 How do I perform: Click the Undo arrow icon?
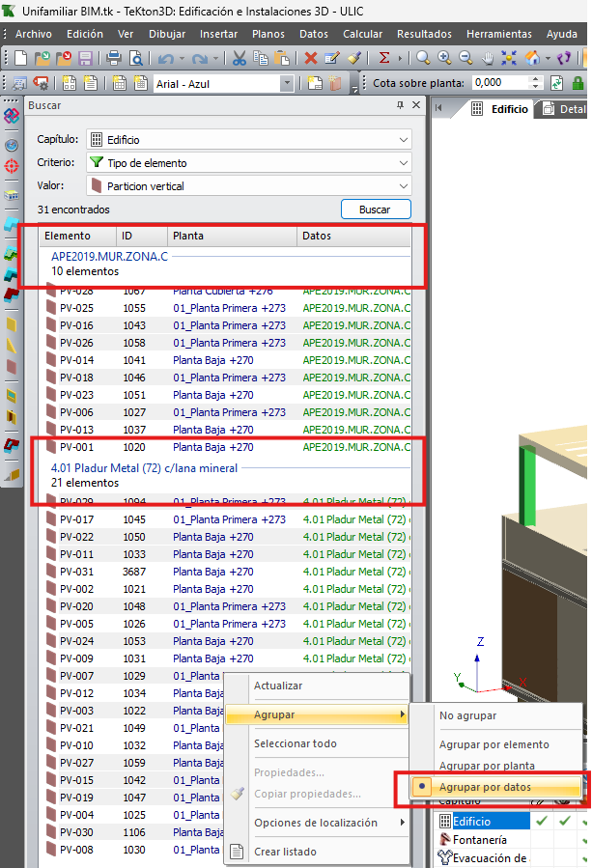coord(165,58)
